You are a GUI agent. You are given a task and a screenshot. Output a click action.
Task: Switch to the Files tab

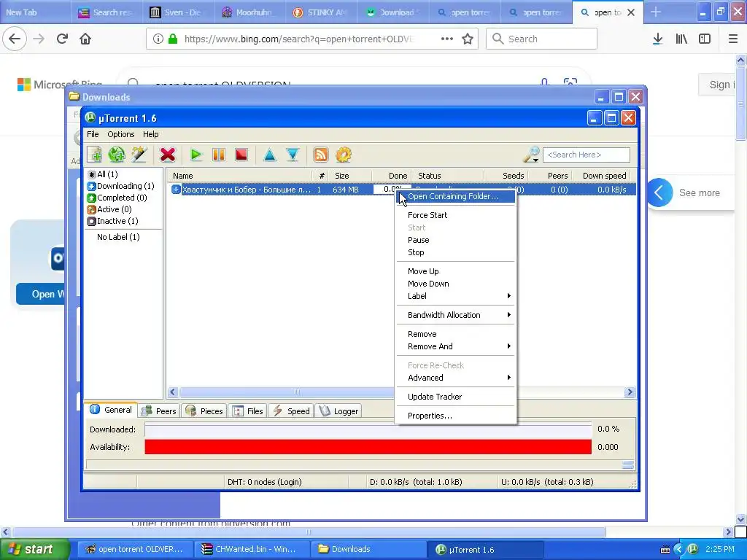click(x=247, y=411)
